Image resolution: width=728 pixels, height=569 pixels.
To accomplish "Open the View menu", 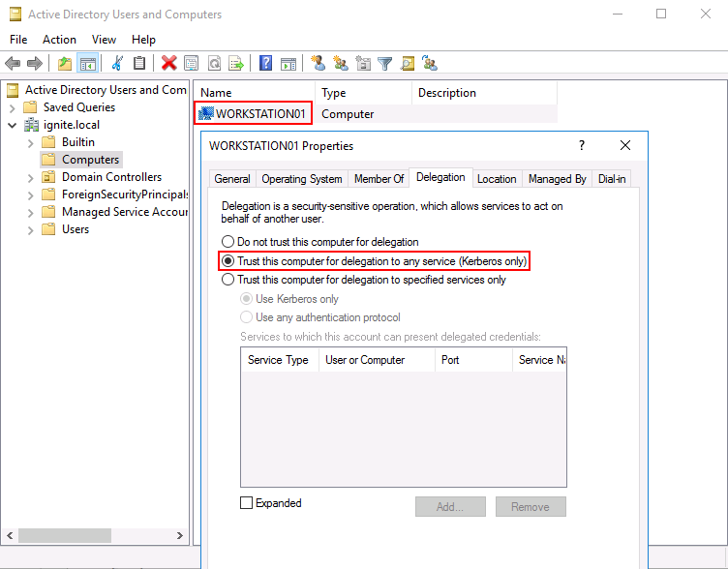I will [104, 40].
